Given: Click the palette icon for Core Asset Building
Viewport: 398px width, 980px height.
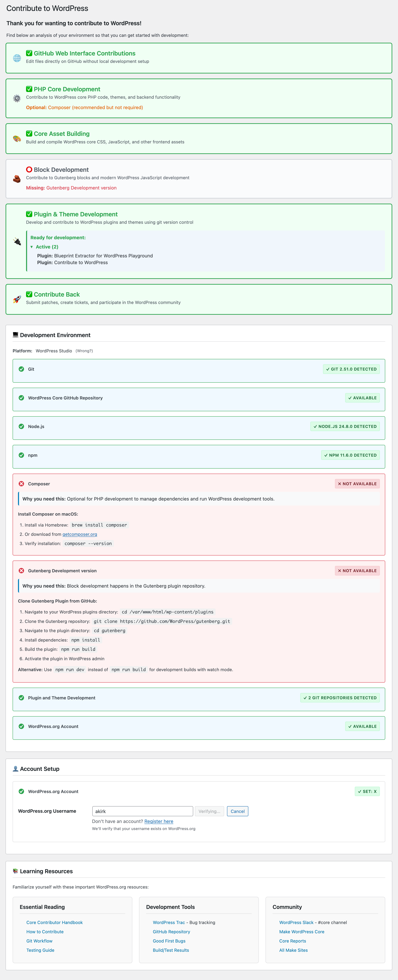Looking at the screenshot, I should 17,139.
